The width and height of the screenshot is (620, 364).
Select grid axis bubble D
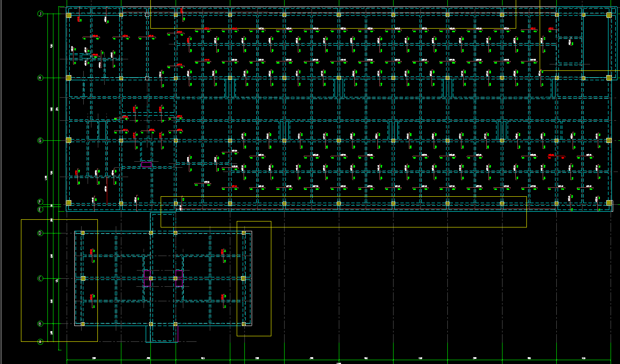click(41, 233)
